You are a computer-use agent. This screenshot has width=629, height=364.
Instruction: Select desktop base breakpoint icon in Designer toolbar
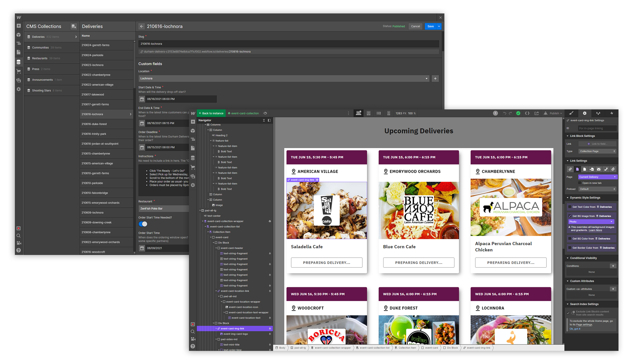click(x=358, y=113)
